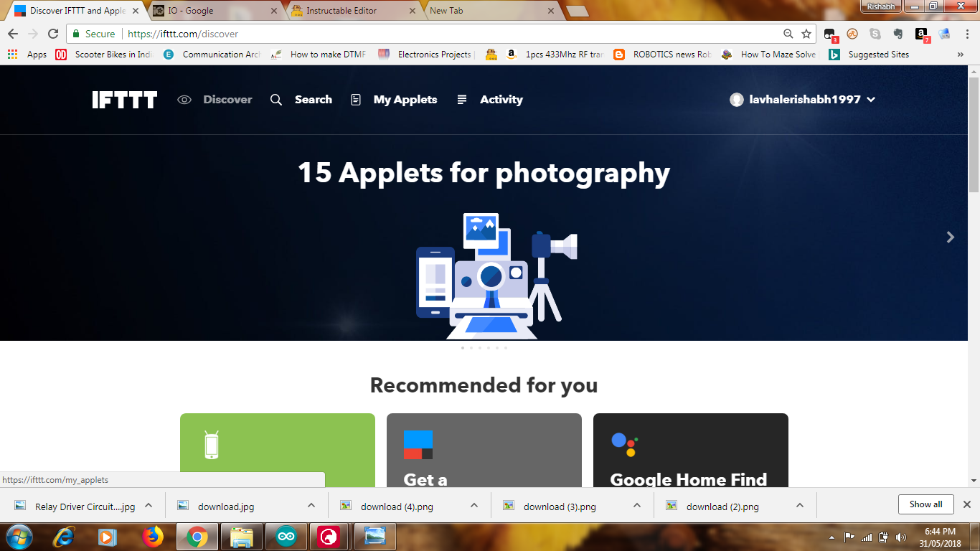Open downloaded file download.jpg
Viewport: 980px width, 551px height.
pyautogui.click(x=216, y=506)
